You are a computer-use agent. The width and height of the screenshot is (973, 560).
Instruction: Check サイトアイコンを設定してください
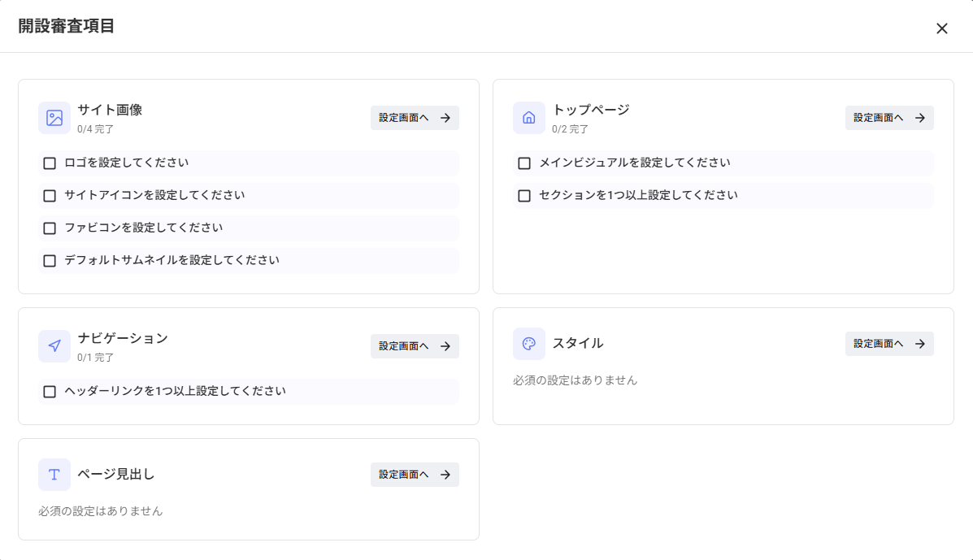pos(50,196)
